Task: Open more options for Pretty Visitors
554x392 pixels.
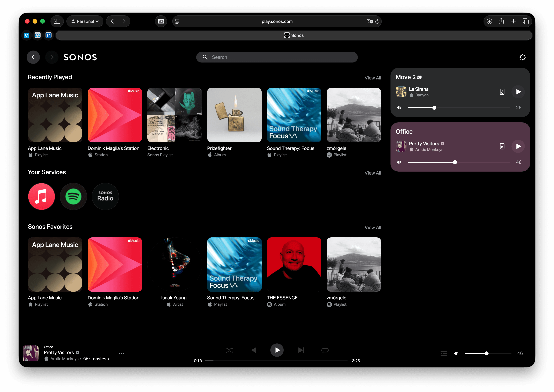Action: (121, 353)
